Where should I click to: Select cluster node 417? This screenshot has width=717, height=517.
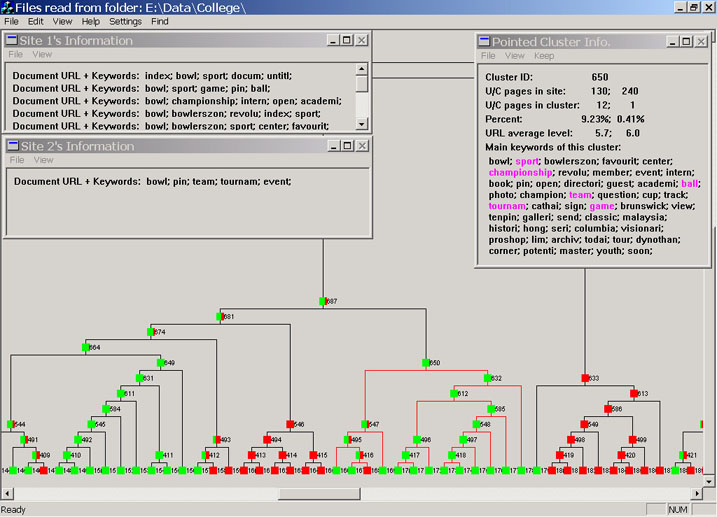(406, 455)
